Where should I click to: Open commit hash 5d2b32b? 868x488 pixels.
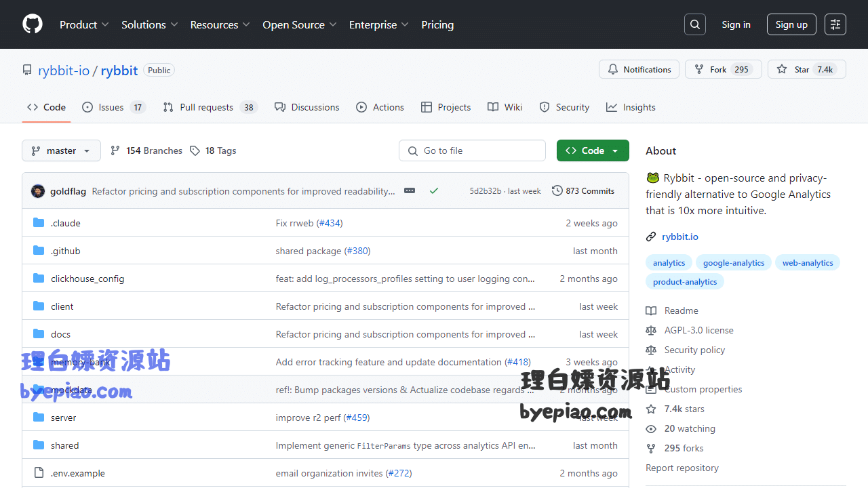pyautogui.click(x=486, y=191)
